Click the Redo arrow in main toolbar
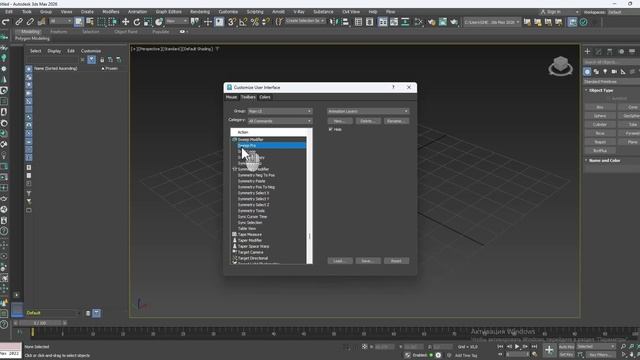The image size is (640, 360). tap(6, 22)
